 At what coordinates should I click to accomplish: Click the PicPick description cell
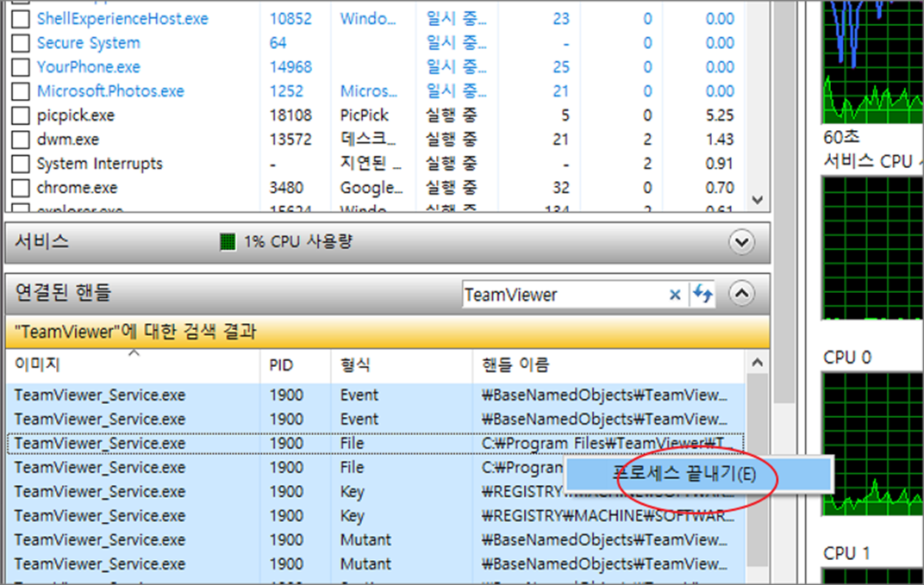[x=364, y=115]
